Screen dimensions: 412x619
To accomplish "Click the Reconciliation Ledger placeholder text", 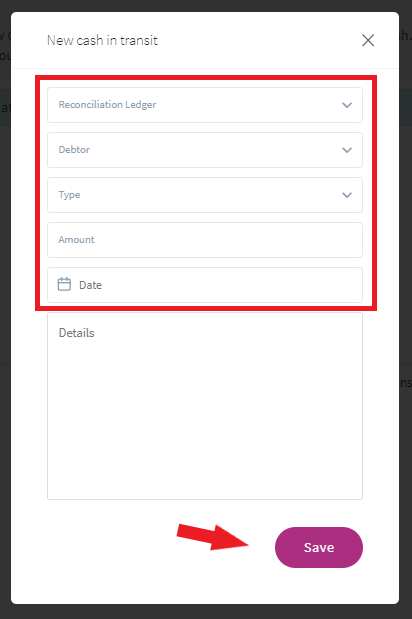I will point(107,105).
